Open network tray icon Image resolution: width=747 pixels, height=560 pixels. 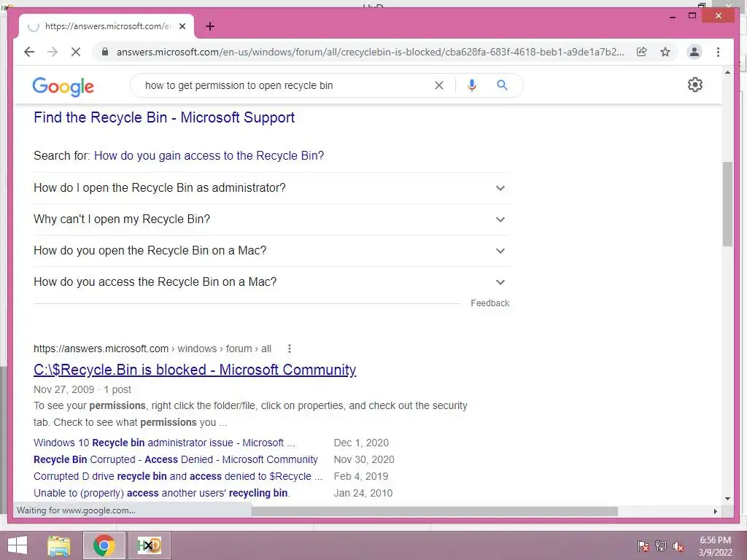coord(661,545)
